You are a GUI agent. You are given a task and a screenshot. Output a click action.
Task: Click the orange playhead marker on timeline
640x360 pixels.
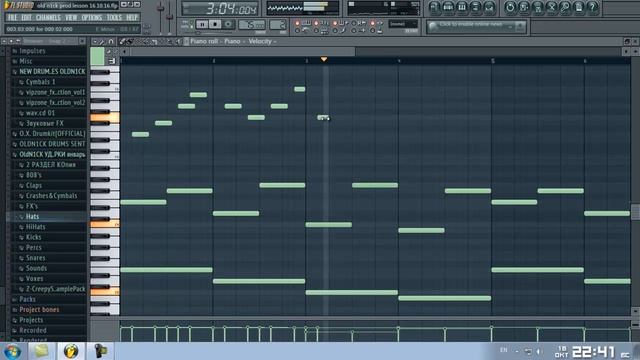pyautogui.click(x=324, y=60)
